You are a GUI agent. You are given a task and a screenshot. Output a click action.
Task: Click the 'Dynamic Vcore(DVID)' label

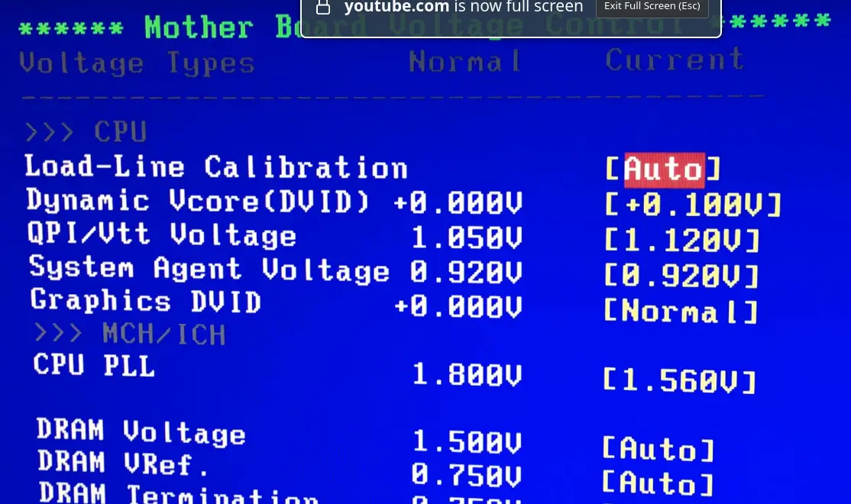tap(198, 201)
